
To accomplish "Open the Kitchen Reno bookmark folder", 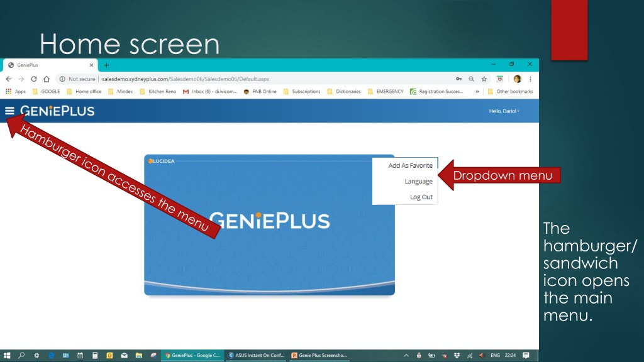I will pos(158,92).
